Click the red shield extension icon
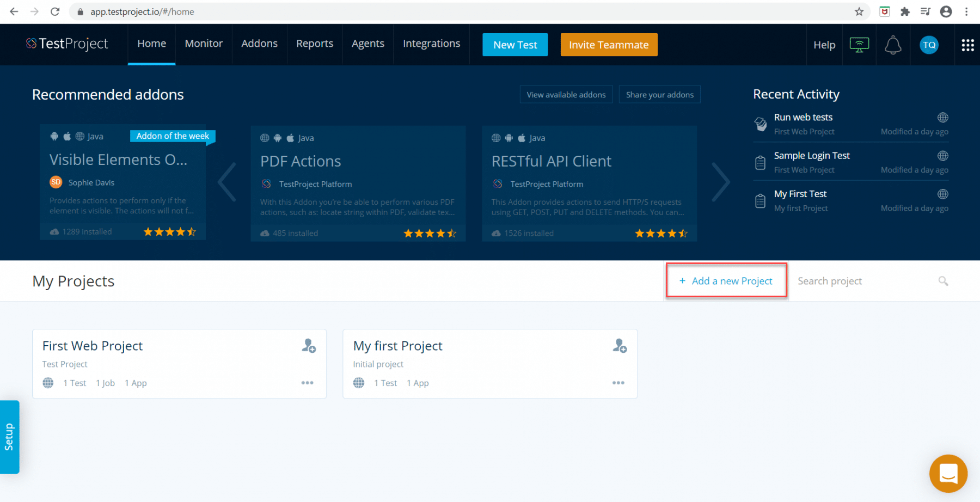 coord(885,11)
